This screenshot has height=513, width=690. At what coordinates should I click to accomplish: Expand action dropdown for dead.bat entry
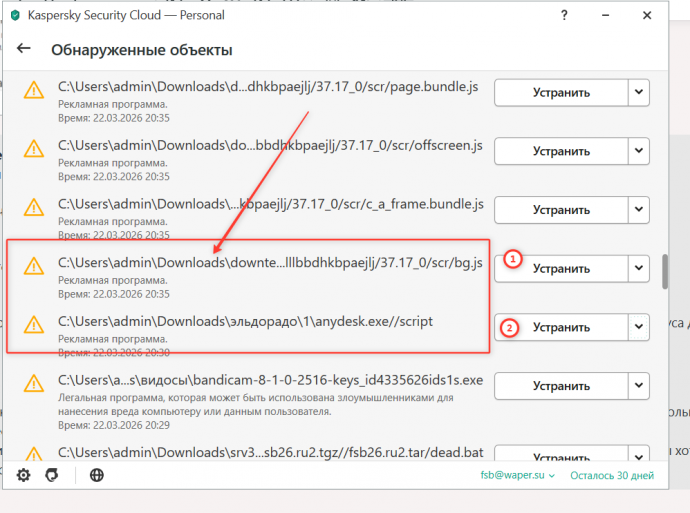click(x=639, y=455)
